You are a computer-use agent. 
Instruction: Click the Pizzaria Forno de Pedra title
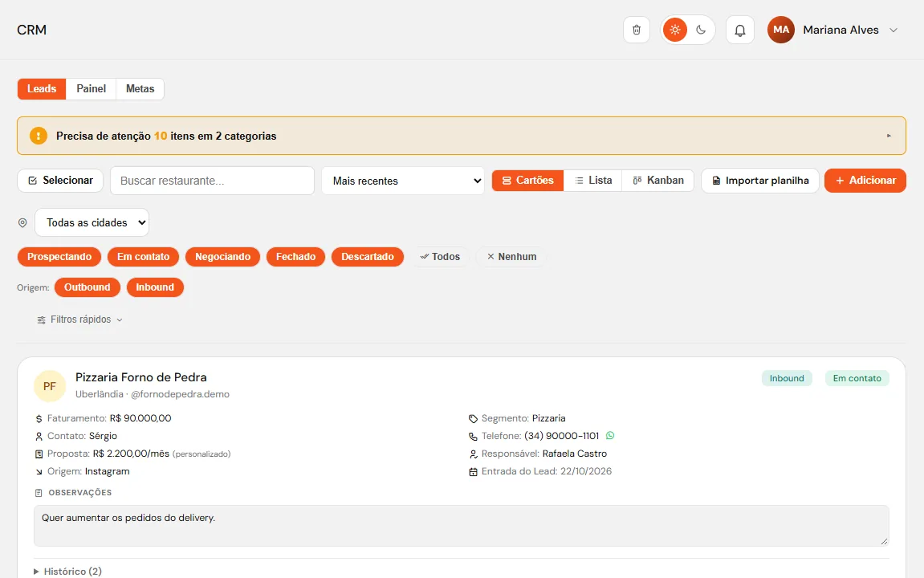140,377
